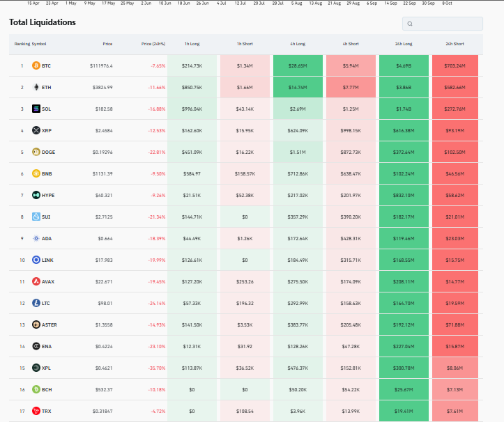Select the BNB coin icon

coord(36,174)
